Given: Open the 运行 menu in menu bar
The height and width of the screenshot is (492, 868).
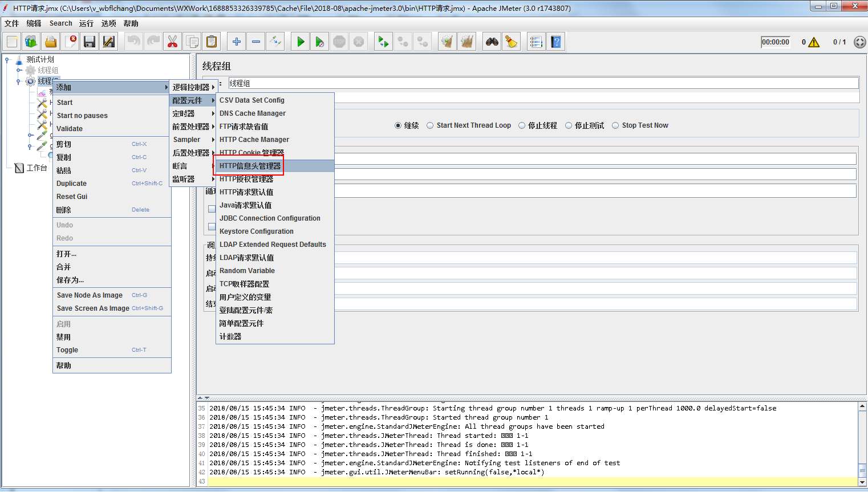Looking at the screenshot, I should (x=86, y=23).
